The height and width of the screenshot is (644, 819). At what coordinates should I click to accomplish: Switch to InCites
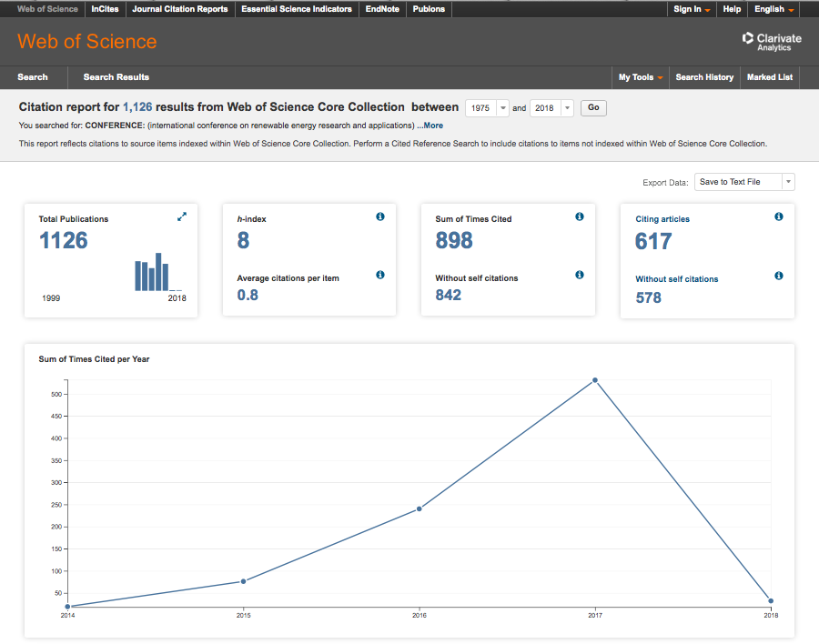tap(105, 9)
